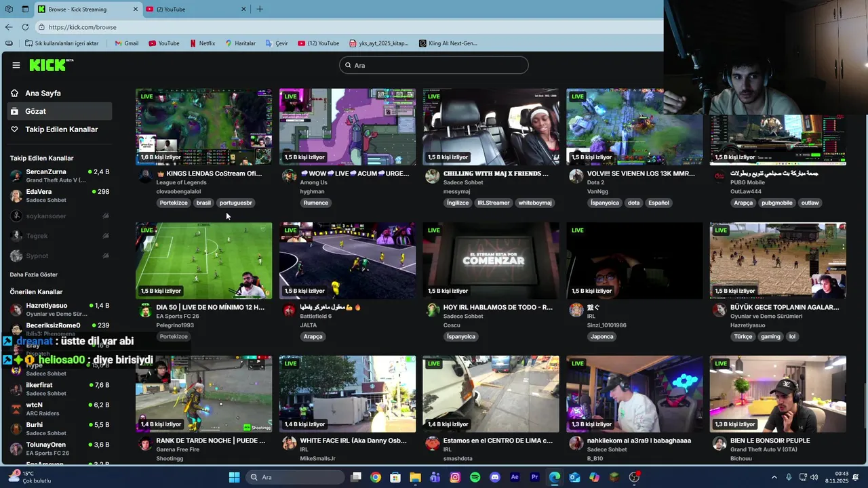Open Coscu's COMENZAR stream thumbnail
This screenshot has width=868, height=488.
pos(491,261)
